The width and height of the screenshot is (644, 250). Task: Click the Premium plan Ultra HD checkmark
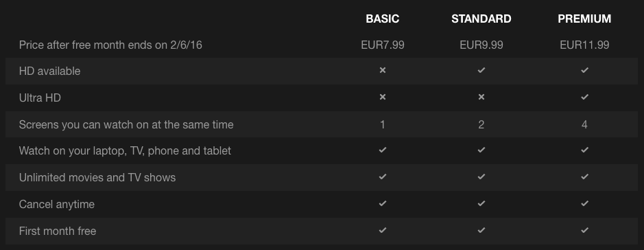pos(584,97)
